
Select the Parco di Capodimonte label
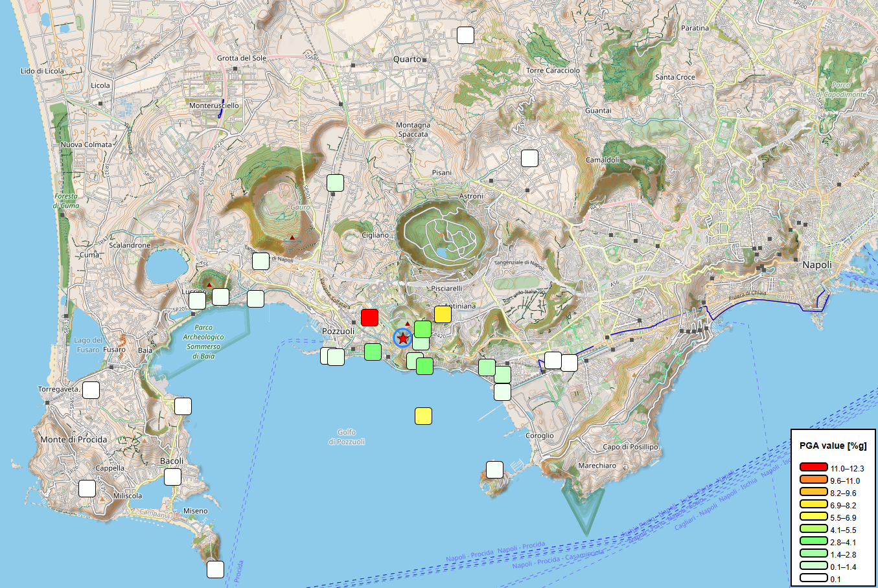[841, 90]
